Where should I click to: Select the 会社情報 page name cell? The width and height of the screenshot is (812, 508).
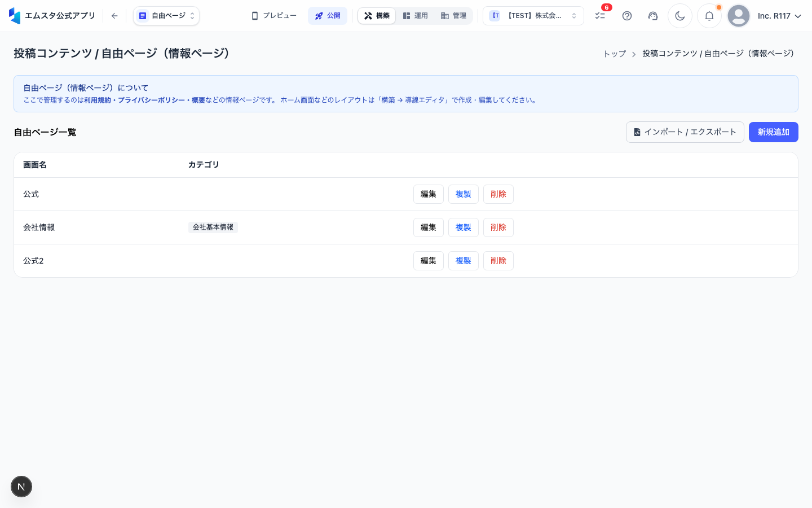pyautogui.click(x=39, y=227)
